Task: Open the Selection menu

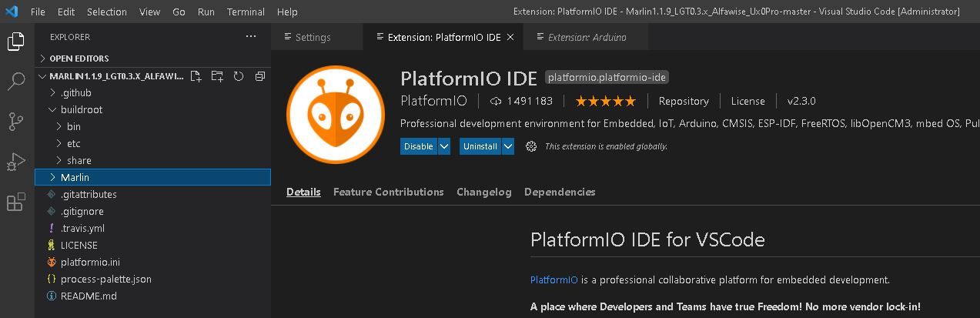Action: (x=107, y=12)
